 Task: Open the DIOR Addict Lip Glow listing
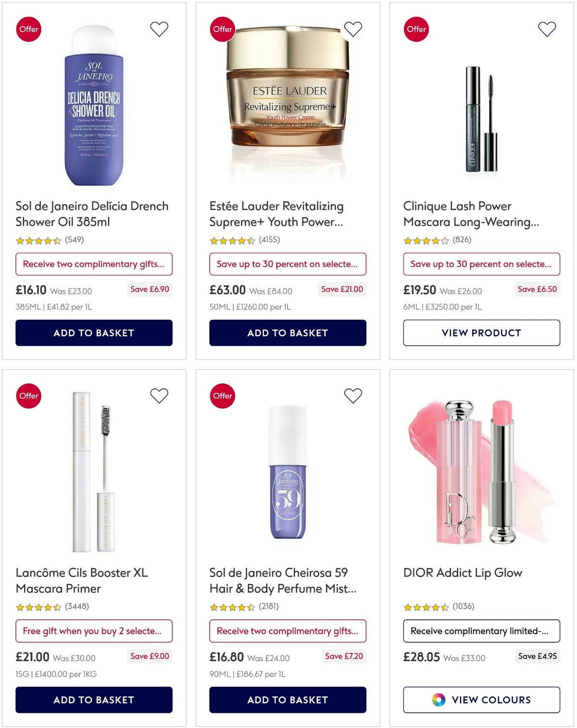tap(462, 573)
